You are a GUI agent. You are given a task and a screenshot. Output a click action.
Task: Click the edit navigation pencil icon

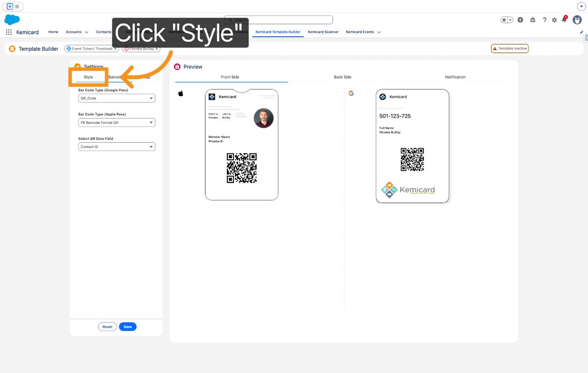point(582,32)
